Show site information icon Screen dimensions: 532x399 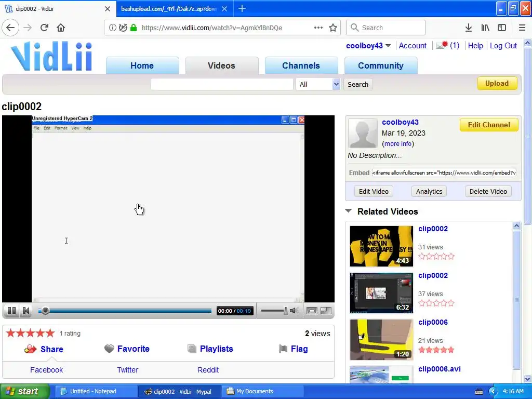pos(112,28)
